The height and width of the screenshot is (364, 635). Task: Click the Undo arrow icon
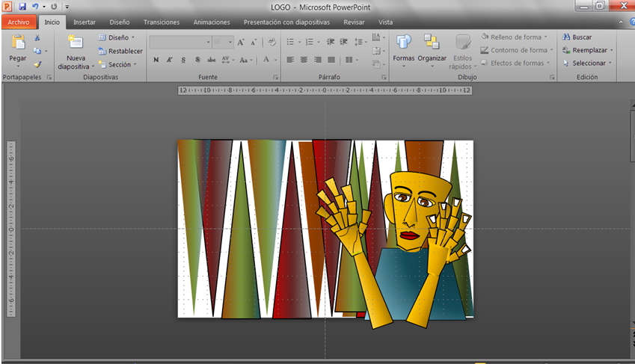(x=34, y=6)
